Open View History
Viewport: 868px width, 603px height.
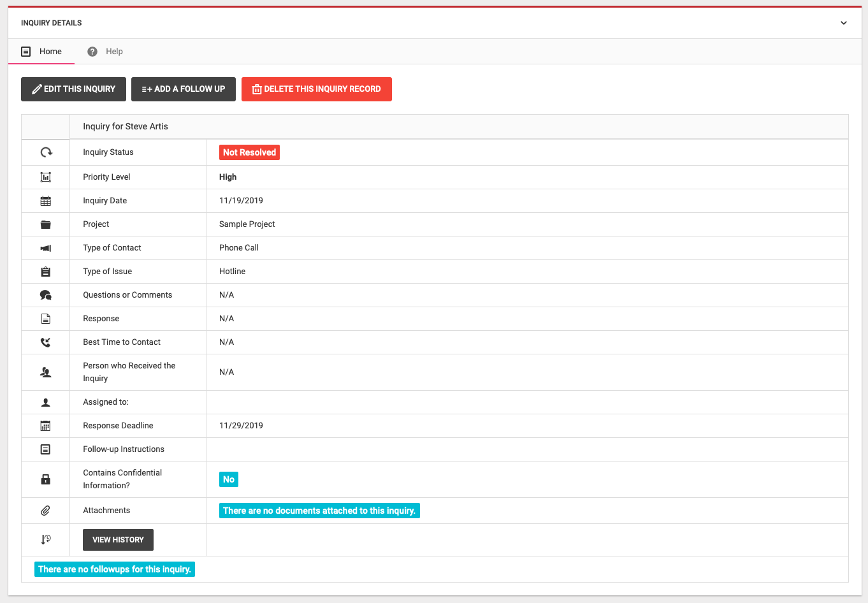[118, 540]
